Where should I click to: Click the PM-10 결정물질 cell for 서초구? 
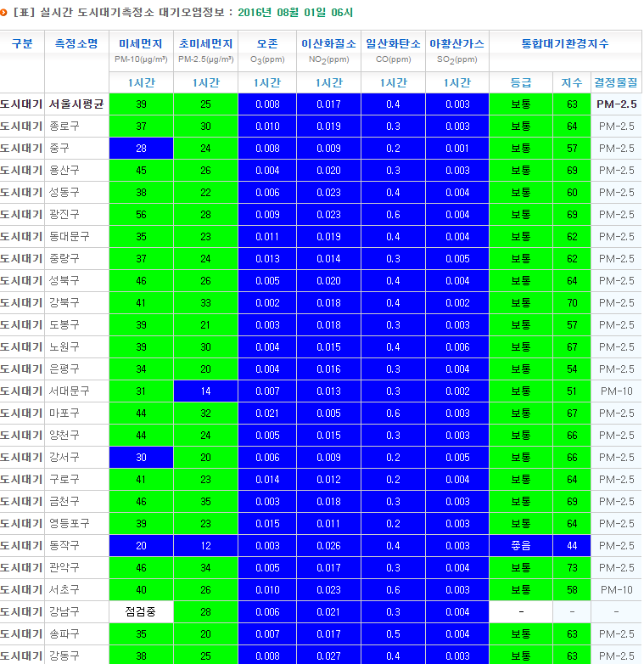tap(616, 590)
